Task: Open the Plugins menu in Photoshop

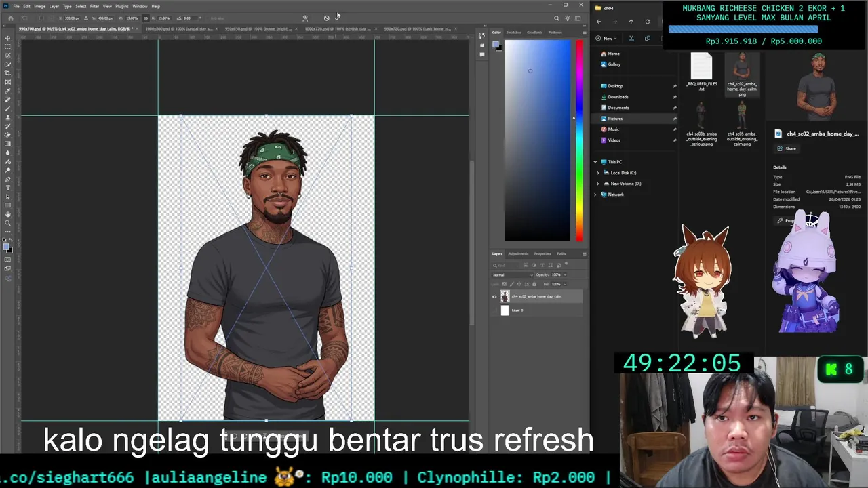Action: (121, 6)
